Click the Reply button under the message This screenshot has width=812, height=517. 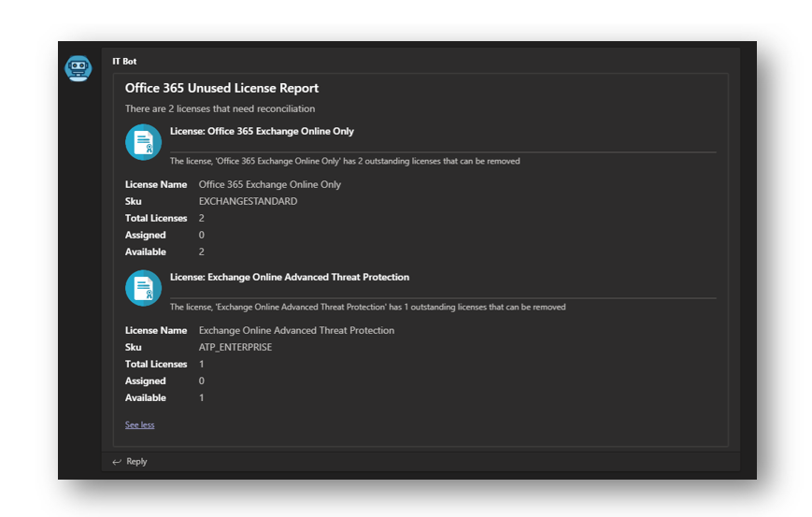(x=130, y=462)
